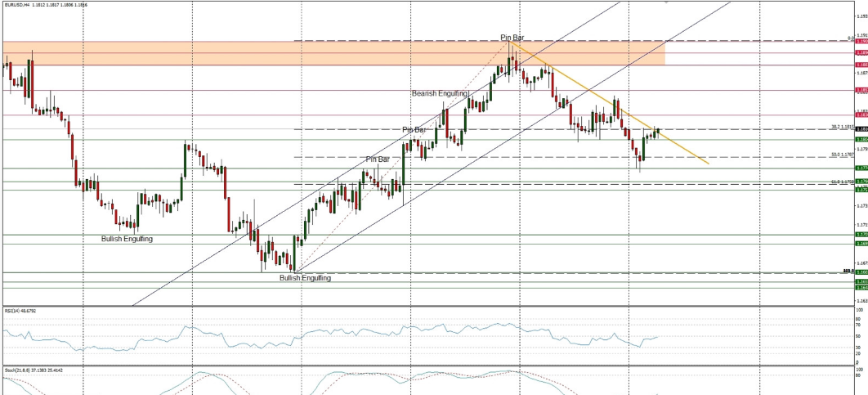
Task: Click the black current price tag
Action: (861, 129)
